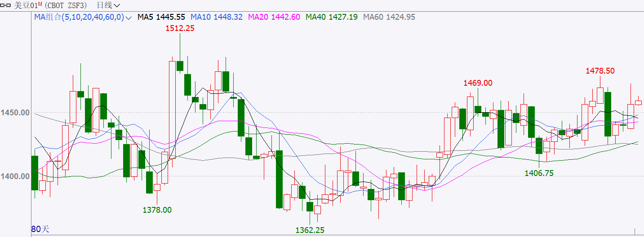Click the MA60 1424.95 legend value
Viewport: 644px width, 237px height.
[x=389, y=17]
